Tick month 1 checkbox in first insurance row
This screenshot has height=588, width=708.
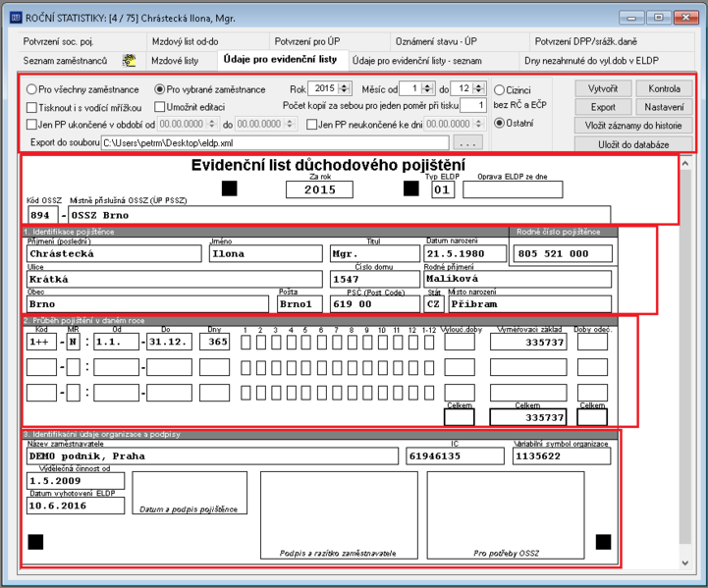245,343
